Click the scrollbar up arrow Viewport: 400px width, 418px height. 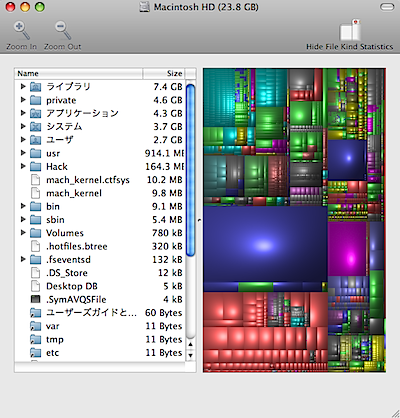pyautogui.click(x=190, y=345)
